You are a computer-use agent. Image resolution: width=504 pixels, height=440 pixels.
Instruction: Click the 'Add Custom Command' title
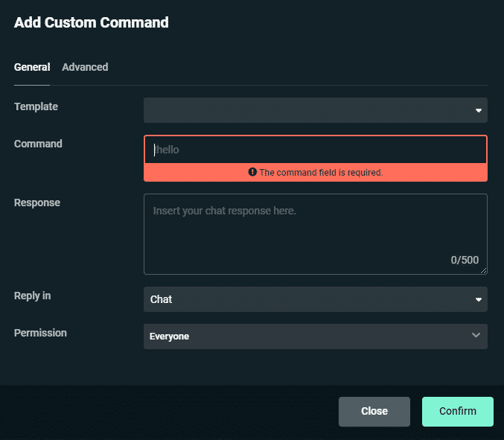[x=92, y=22]
